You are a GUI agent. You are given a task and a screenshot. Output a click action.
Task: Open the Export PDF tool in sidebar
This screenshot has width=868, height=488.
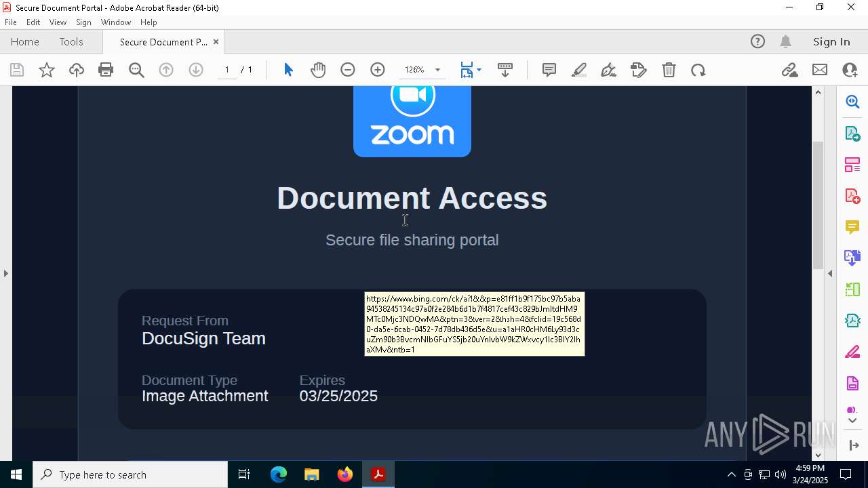(852, 133)
